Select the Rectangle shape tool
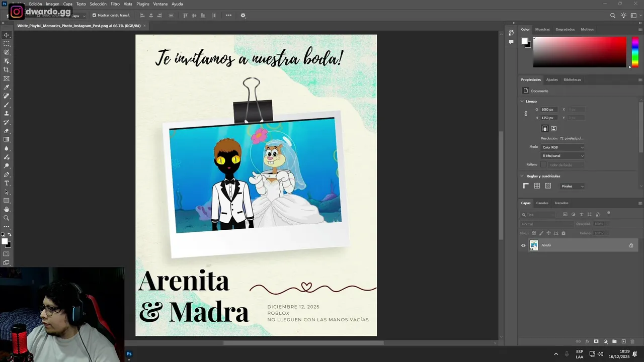 (7, 201)
